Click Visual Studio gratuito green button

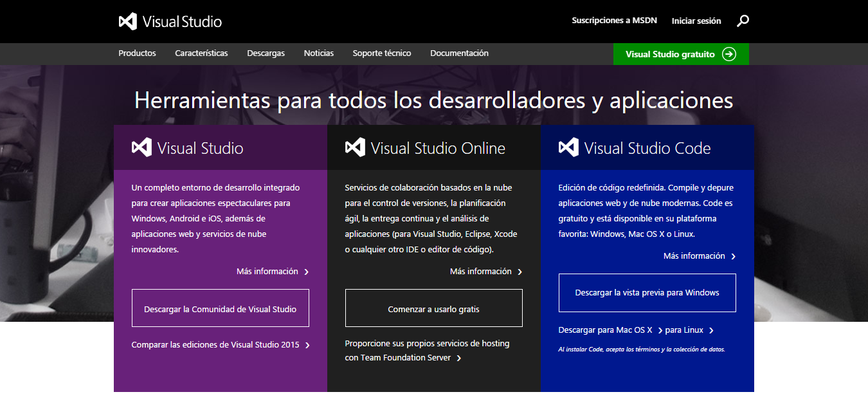point(681,54)
